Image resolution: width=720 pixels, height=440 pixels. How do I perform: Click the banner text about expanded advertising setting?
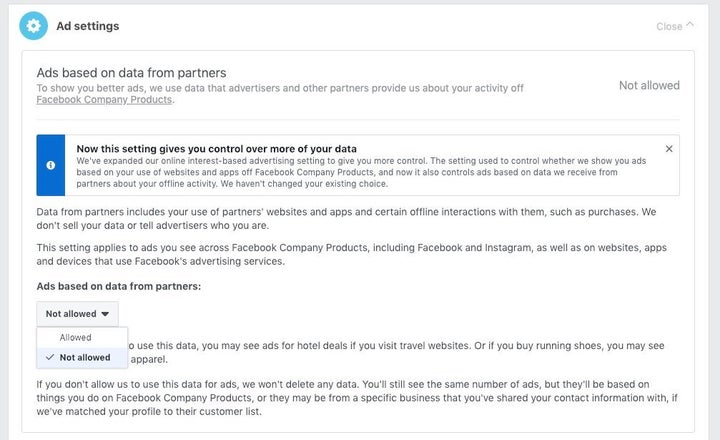(361, 172)
